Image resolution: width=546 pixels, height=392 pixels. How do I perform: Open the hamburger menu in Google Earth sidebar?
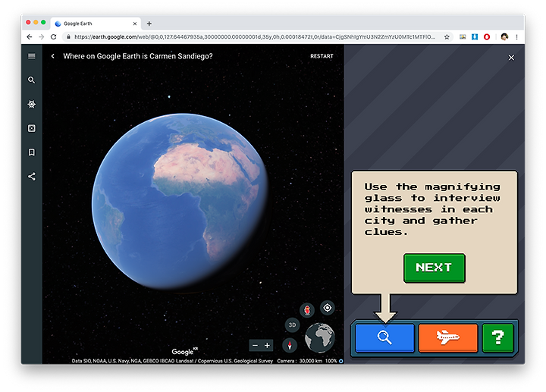pyautogui.click(x=31, y=56)
